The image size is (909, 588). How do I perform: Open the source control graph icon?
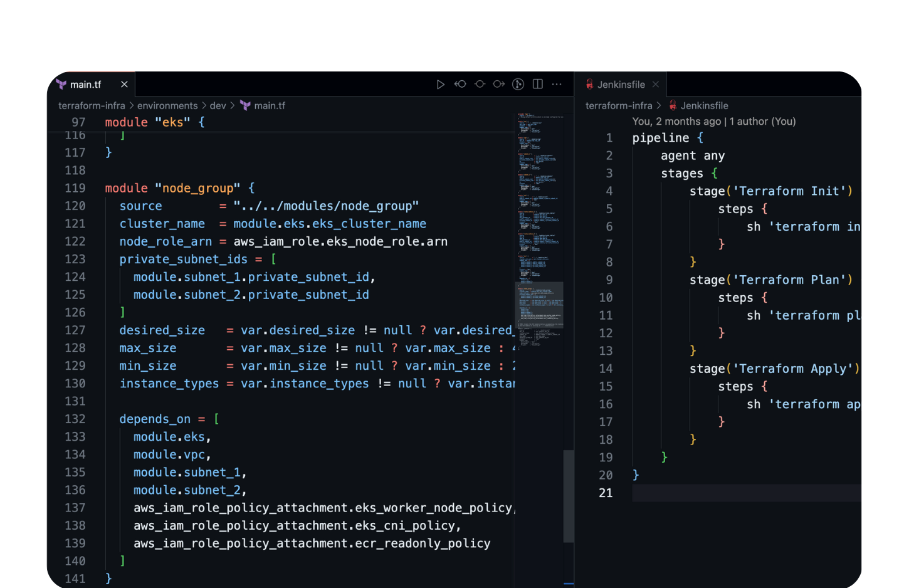click(x=518, y=84)
